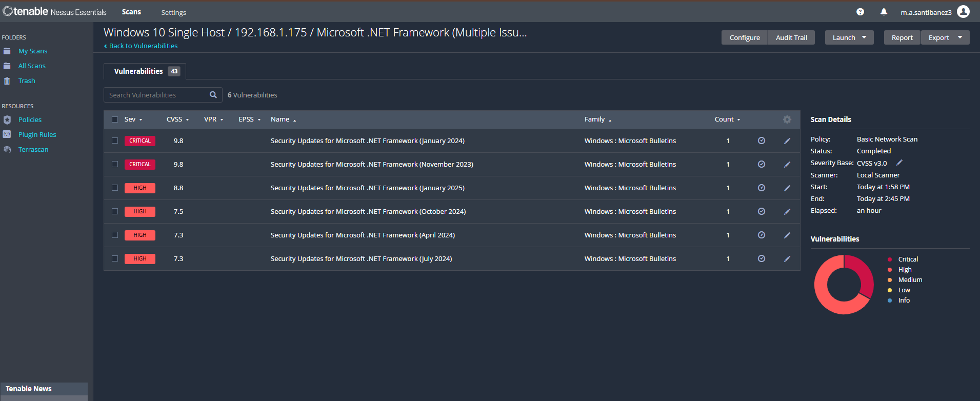Open the help question mark icon
Viewport: 980px width, 401px height.
(x=860, y=12)
